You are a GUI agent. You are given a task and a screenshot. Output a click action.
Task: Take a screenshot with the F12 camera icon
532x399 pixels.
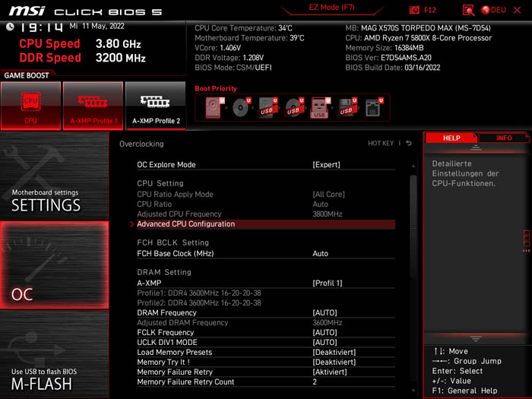tap(423, 10)
